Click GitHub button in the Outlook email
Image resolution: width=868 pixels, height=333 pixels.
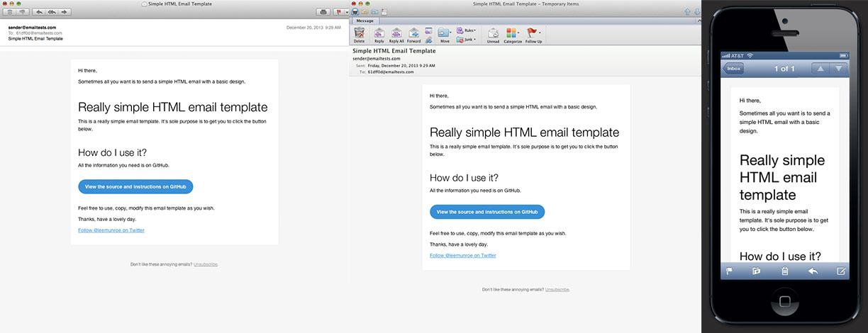point(487,212)
